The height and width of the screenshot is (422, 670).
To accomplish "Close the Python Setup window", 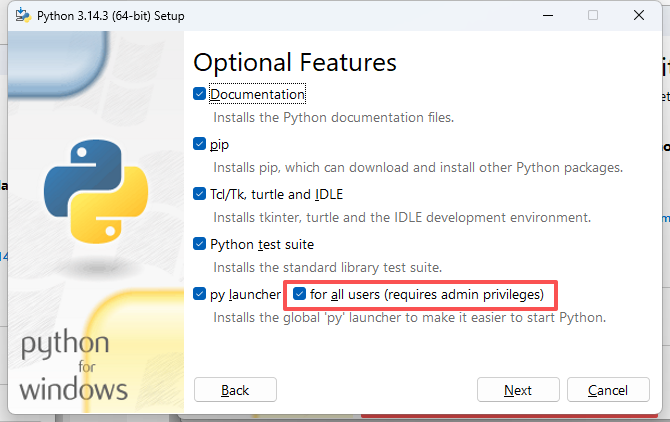I will [639, 15].
